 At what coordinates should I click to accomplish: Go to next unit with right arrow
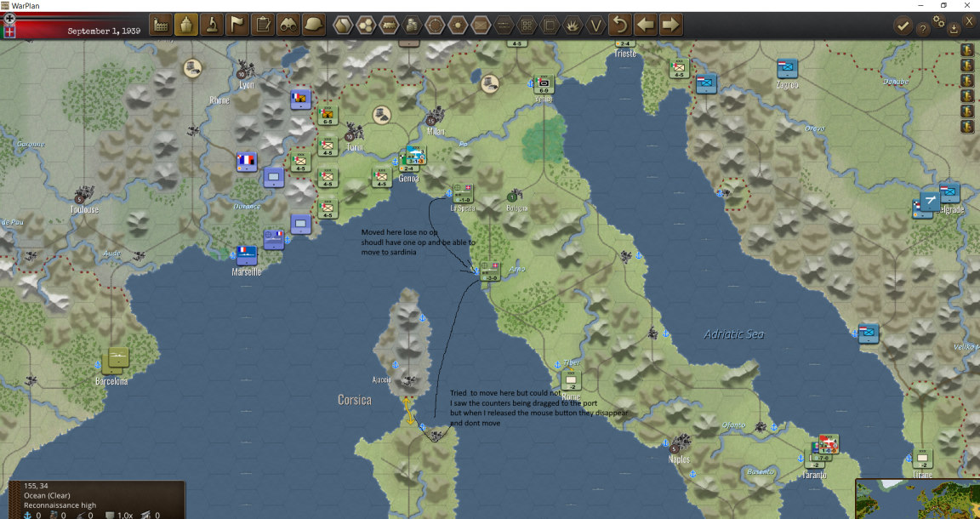(x=670, y=25)
